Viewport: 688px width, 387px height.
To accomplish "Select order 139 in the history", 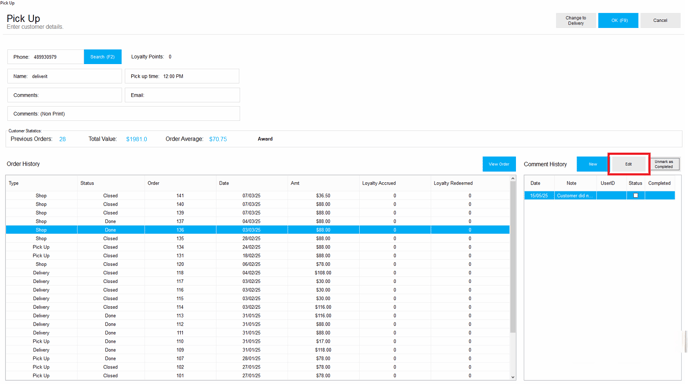I will pyautogui.click(x=258, y=213).
